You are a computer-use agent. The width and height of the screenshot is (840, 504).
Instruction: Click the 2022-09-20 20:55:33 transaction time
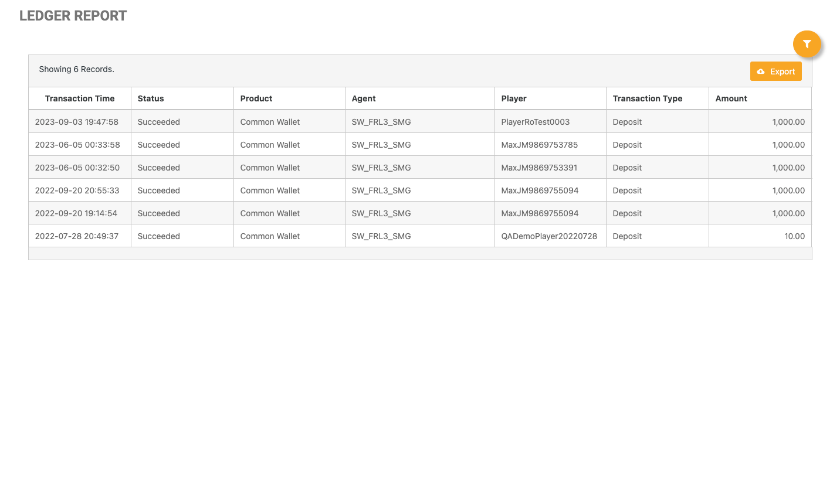tap(77, 190)
